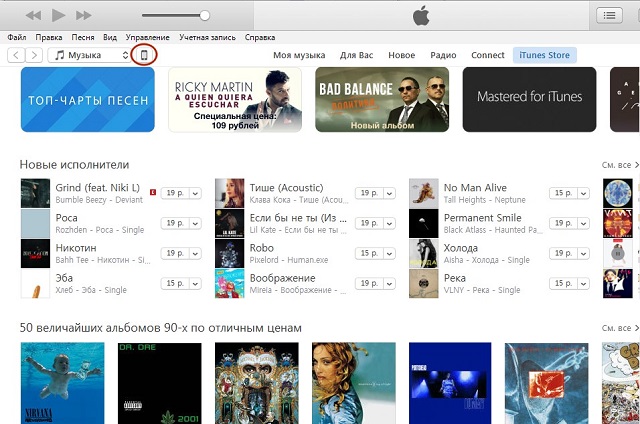Open artist line Tall Heights - Neptune
This screenshot has height=424, width=640.
pyautogui.click(x=484, y=200)
